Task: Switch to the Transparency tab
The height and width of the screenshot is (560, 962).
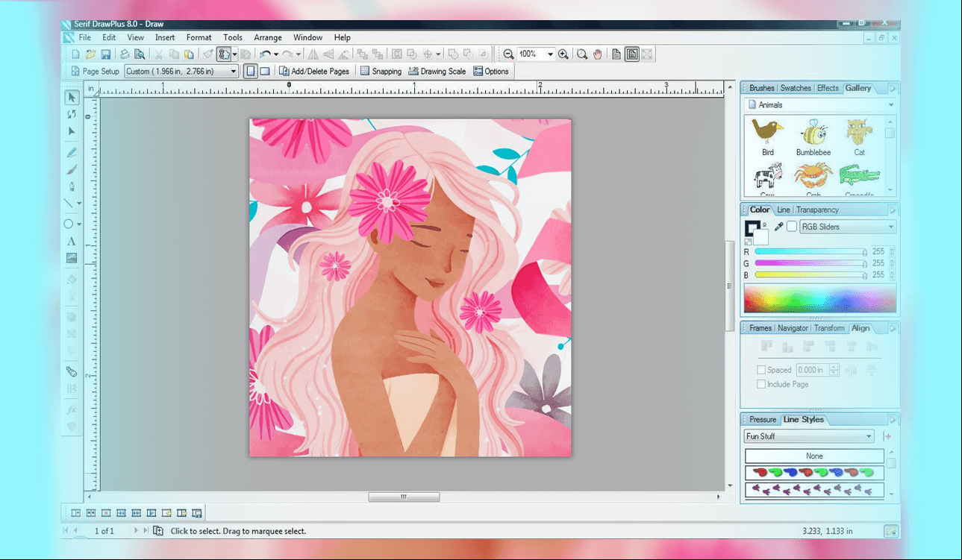Action: pyautogui.click(x=817, y=210)
